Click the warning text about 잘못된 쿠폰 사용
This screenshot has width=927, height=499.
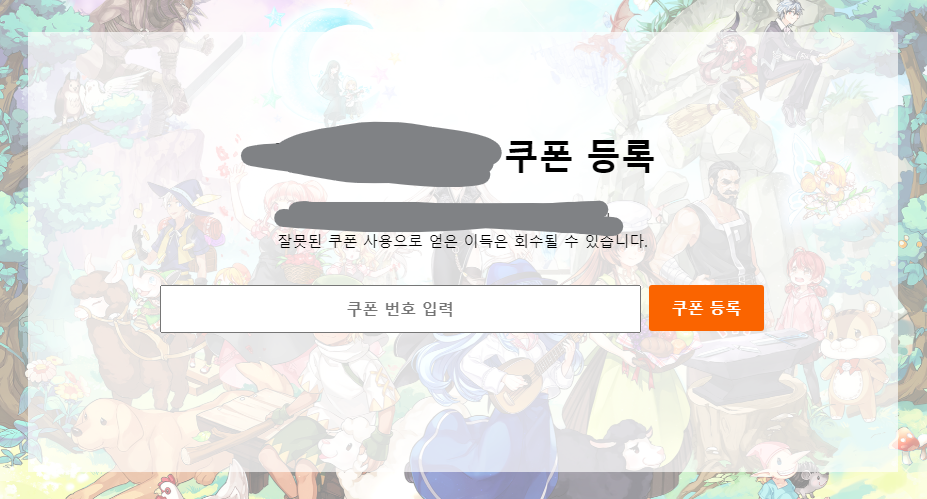tap(463, 241)
